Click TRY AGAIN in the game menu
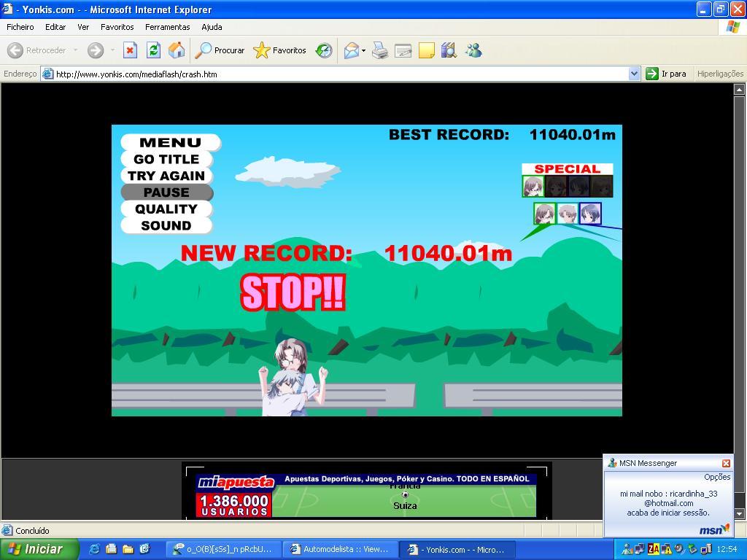Viewport: 747px width, 560px height. click(x=166, y=176)
